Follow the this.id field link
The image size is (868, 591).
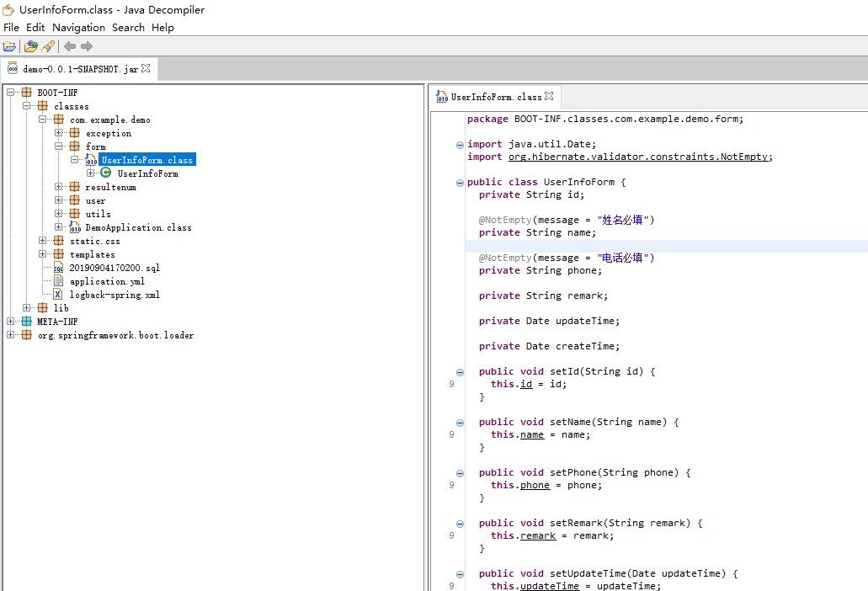(x=526, y=384)
